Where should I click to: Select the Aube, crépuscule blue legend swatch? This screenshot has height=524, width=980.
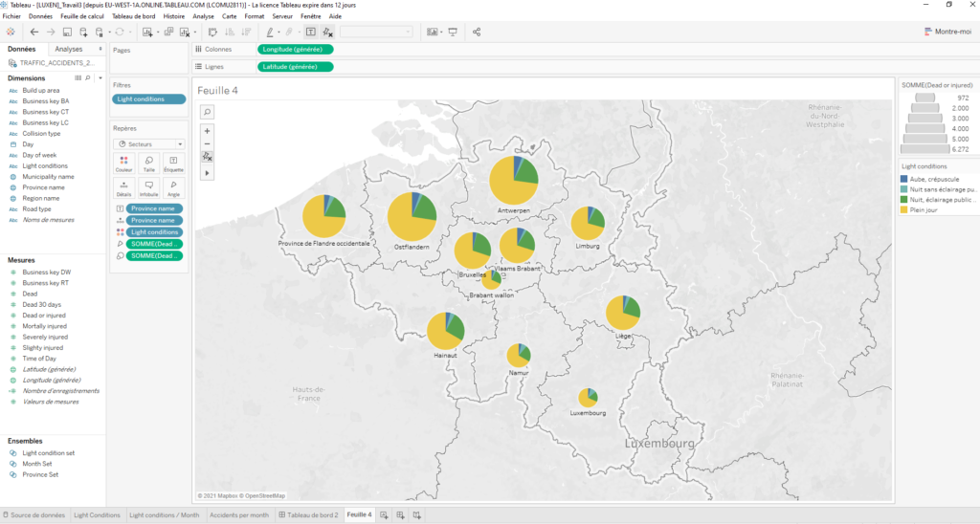[903, 179]
